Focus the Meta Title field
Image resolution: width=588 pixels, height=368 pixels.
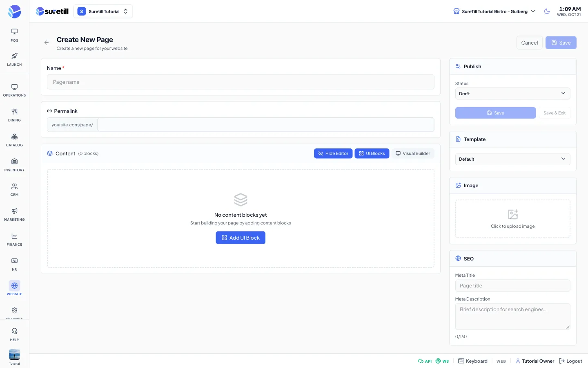click(x=512, y=285)
